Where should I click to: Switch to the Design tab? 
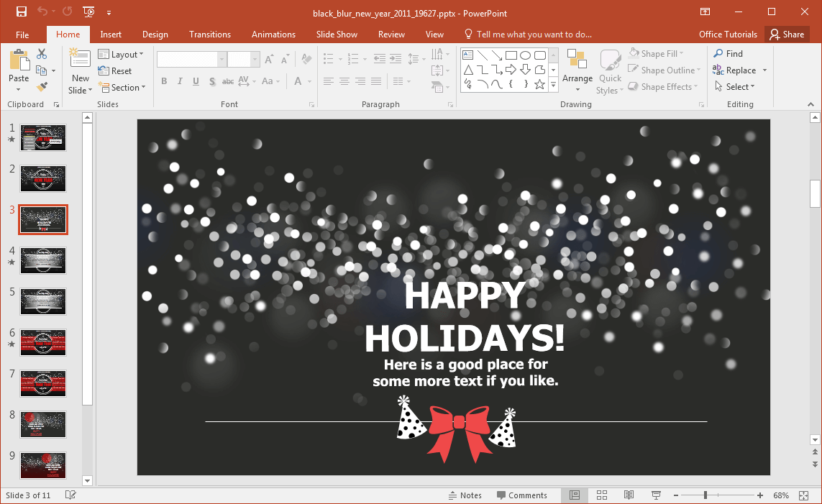[155, 35]
